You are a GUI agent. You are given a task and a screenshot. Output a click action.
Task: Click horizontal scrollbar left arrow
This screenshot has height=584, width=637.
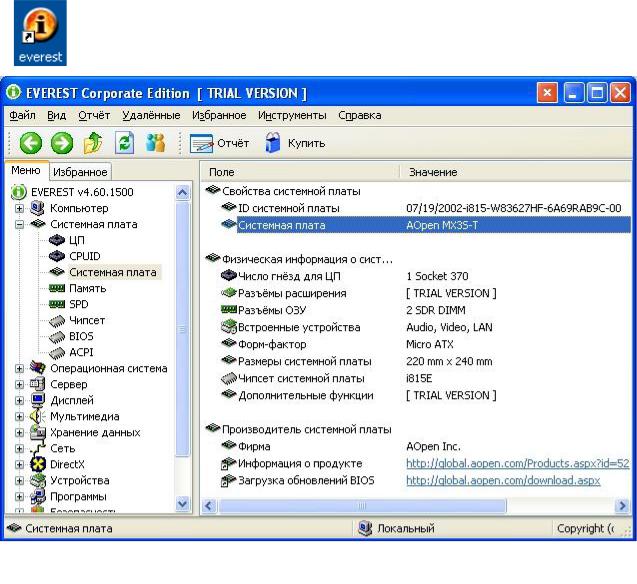click(x=209, y=506)
